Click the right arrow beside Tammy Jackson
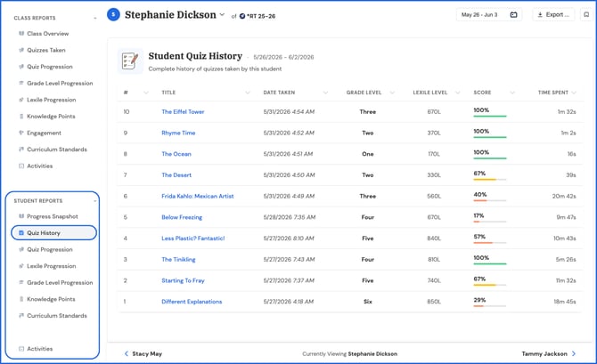 pyautogui.click(x=574, y=353)
